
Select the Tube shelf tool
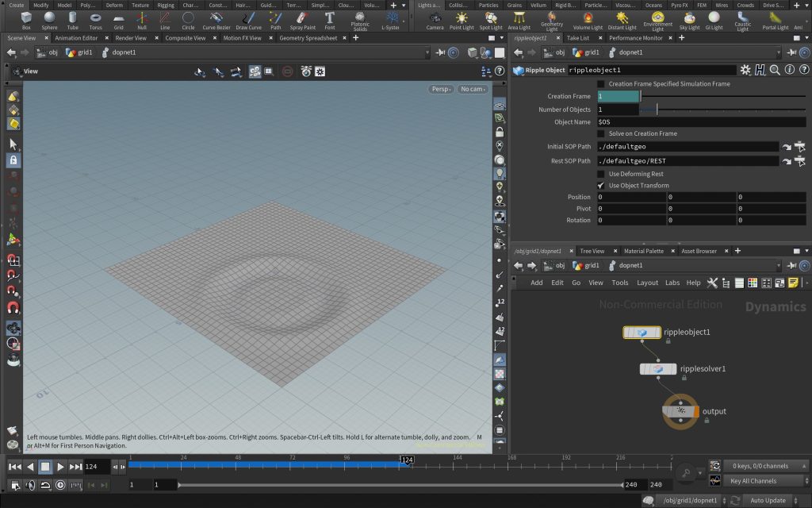tap(72, 21)
